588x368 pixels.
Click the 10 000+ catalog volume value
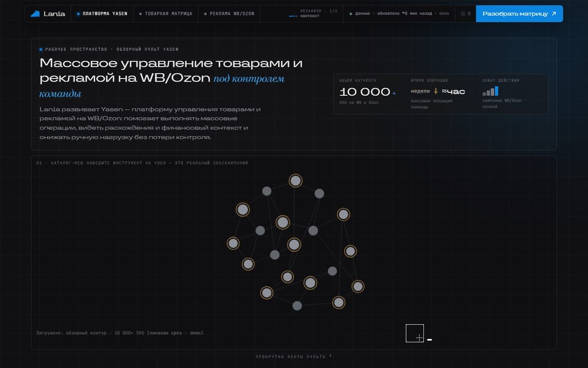click(367, 92)
